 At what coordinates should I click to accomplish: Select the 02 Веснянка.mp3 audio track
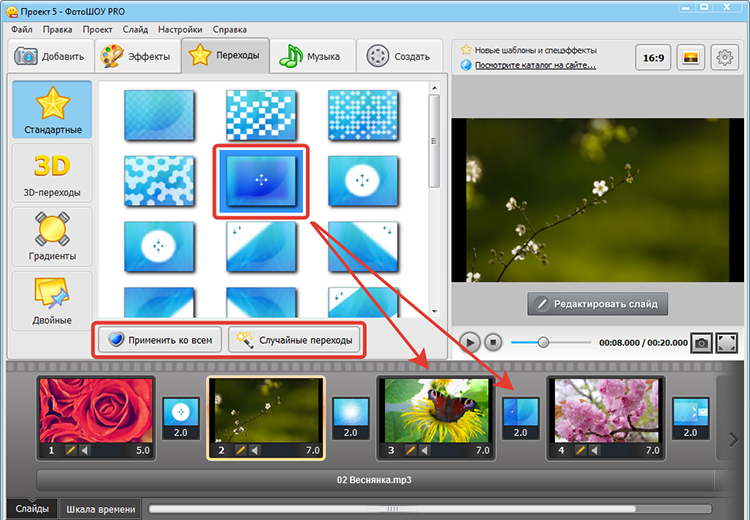click(x=375, y=480)
